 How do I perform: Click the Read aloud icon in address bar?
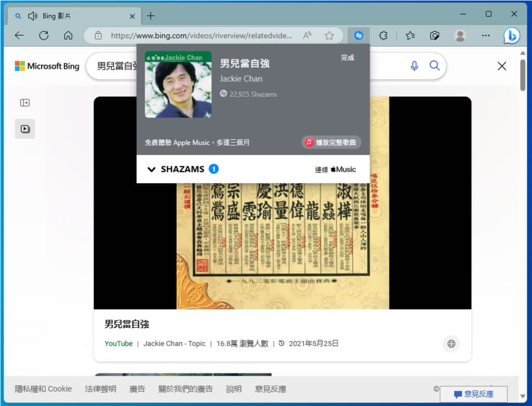[x=308, y=35]
